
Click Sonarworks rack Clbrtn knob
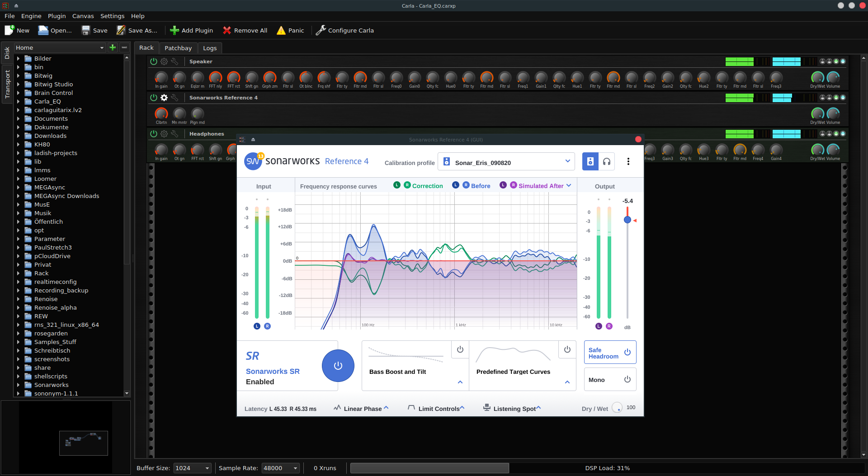click(x=161, y=114)
